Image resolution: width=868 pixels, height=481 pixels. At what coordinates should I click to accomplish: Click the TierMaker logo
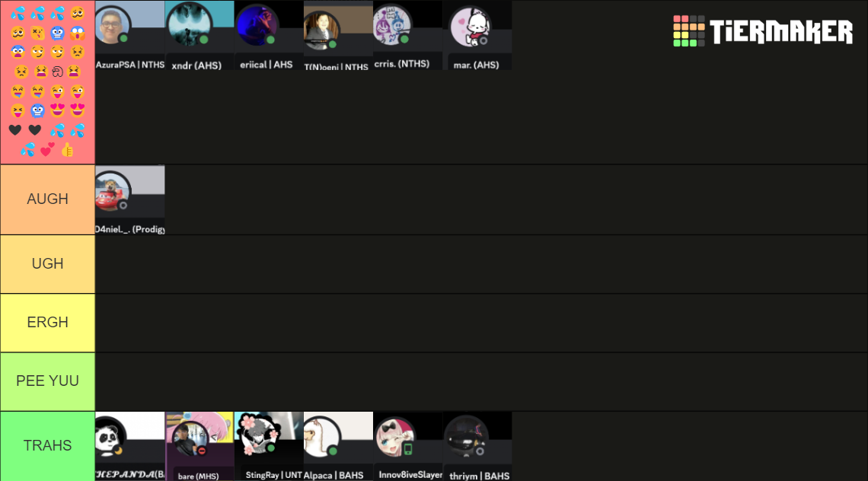click(763, 31)
